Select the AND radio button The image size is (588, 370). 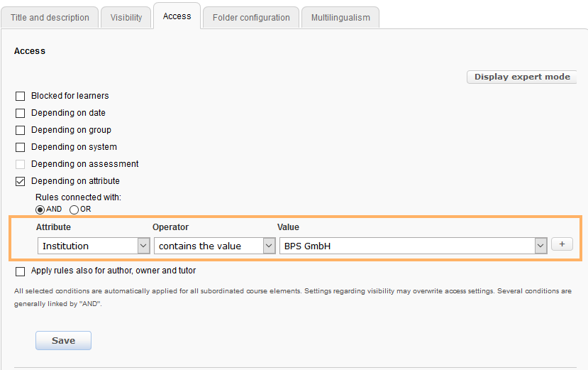[x=40, y=210]
